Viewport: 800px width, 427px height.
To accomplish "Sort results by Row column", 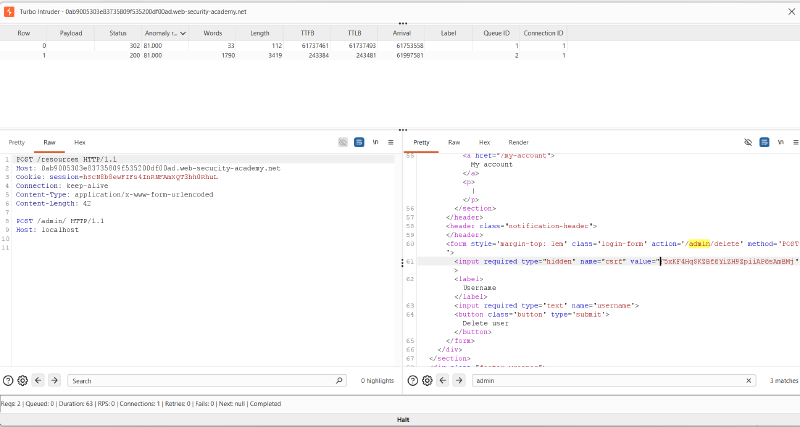I will pos(23,33).
